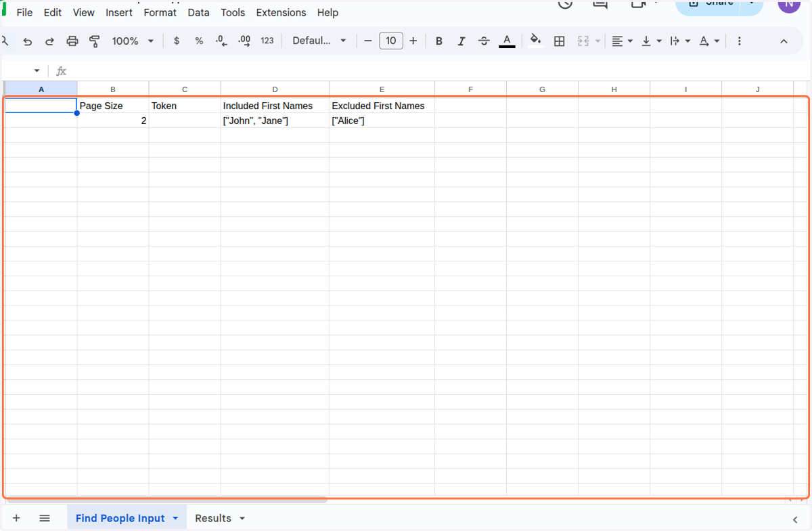This screenshot has height=531, width=812.
Task: Select the cell containing 2
Action: [x=113, y=121]
